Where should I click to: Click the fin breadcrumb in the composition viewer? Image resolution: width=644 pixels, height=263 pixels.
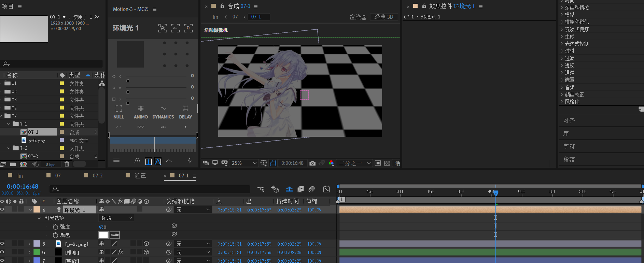(215, 17)
